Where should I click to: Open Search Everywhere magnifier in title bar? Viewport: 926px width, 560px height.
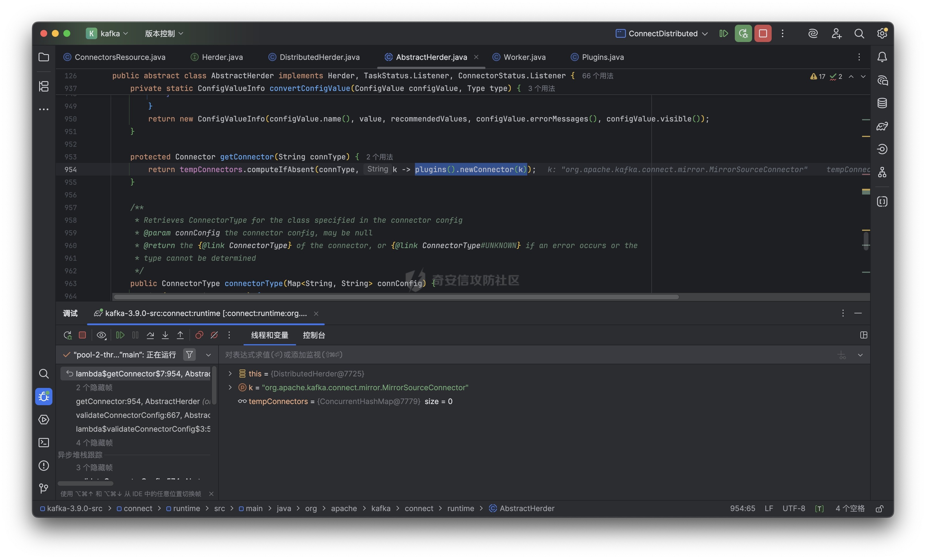point(859,33)
